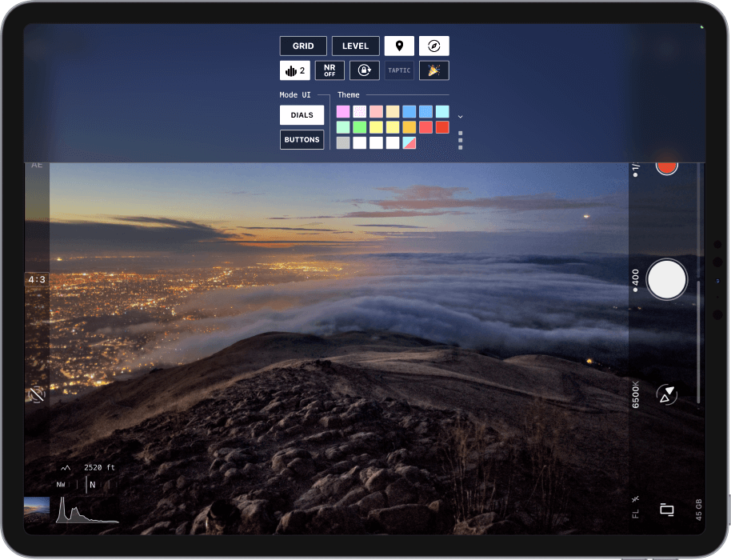Toggle the compass heading button

(x=434, y=46)
